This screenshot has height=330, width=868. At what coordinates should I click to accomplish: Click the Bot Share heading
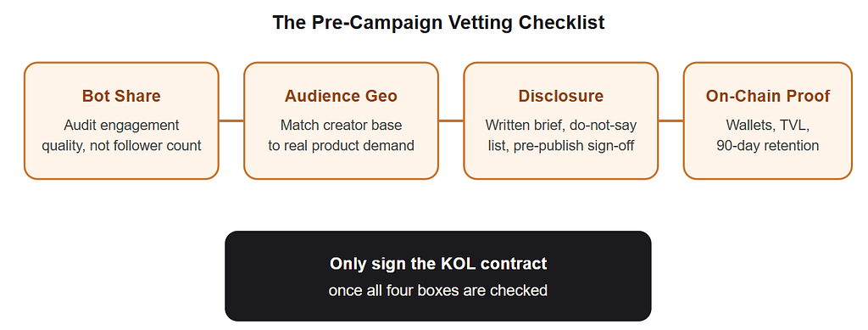click(121, 96)
